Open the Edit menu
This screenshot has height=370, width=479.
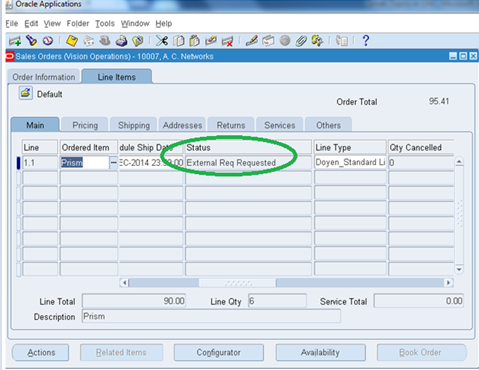point(31,24)
